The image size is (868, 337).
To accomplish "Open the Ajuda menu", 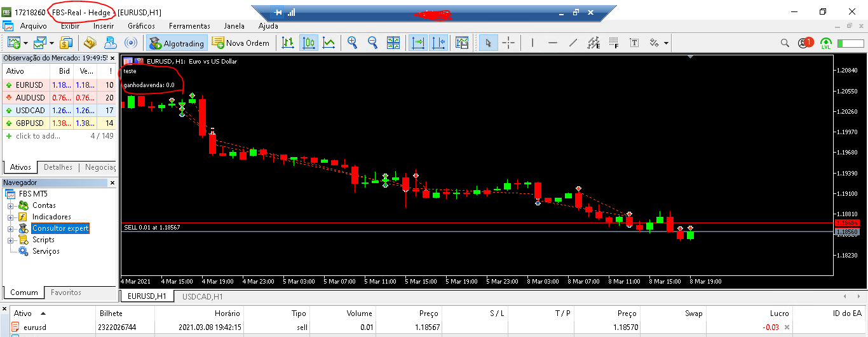I will (x=268, y=26).
